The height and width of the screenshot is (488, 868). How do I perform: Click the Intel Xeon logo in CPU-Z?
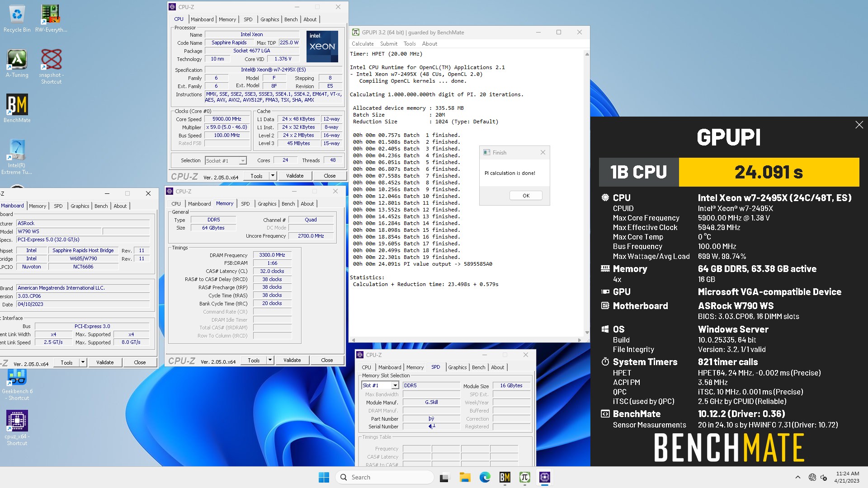point(322,47)
